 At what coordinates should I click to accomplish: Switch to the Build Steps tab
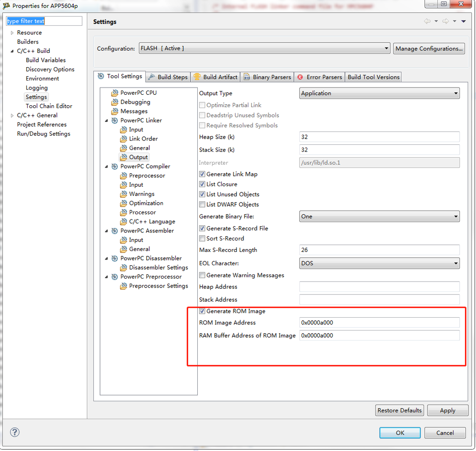click(168, 77)
